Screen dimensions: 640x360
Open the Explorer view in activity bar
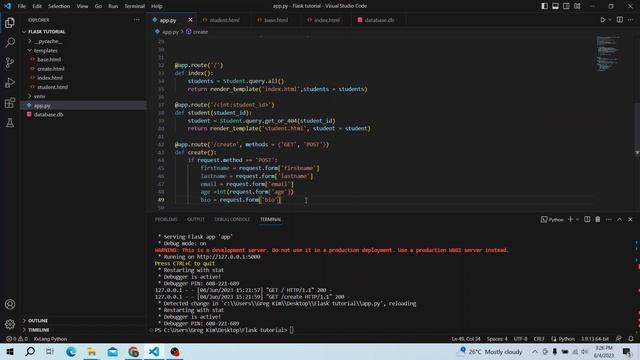pyautogui.click(x=10, y=22)
